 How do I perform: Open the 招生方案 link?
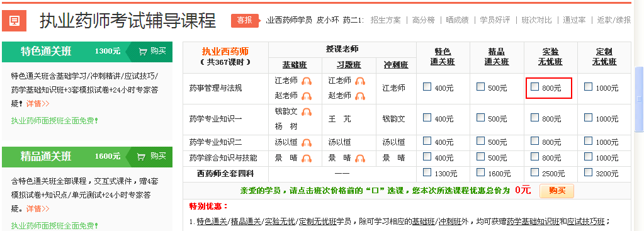click(x=385, y=20)
